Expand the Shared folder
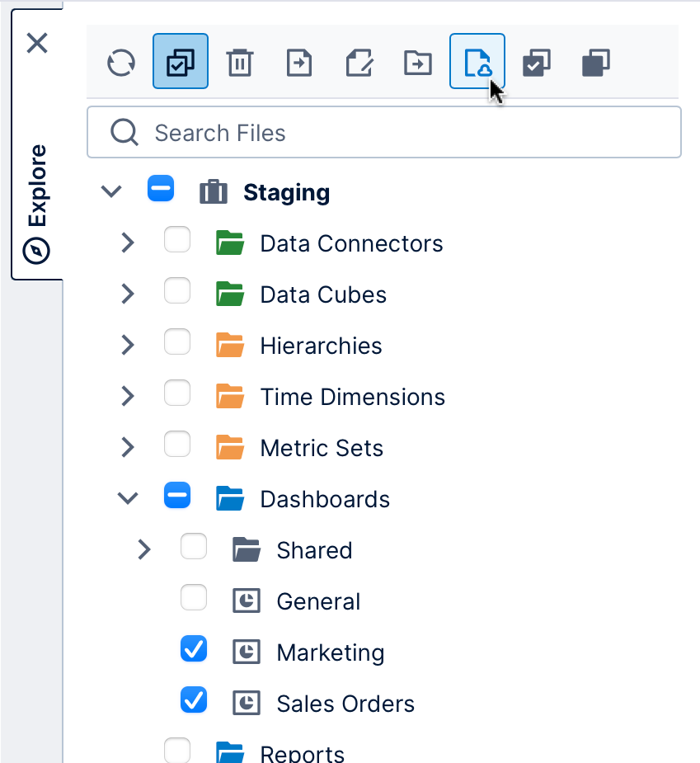This screenshot has width=700, height=763. point(143,549)
